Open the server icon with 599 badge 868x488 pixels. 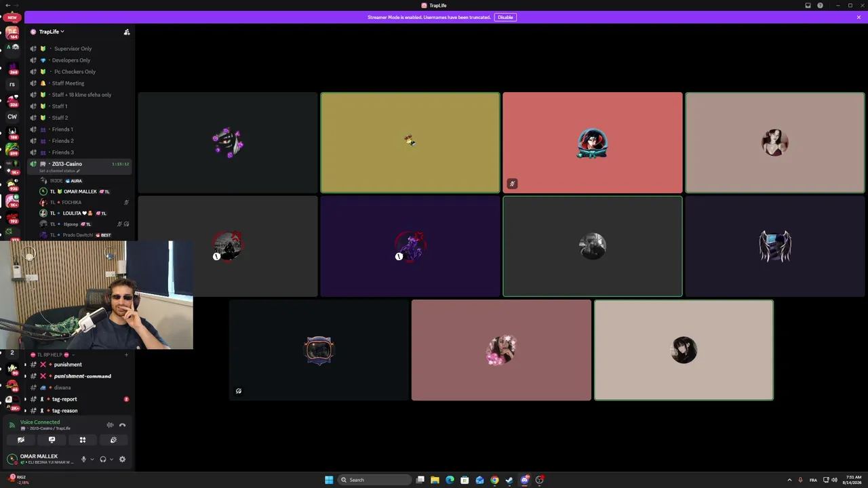[x=12, y=150]
